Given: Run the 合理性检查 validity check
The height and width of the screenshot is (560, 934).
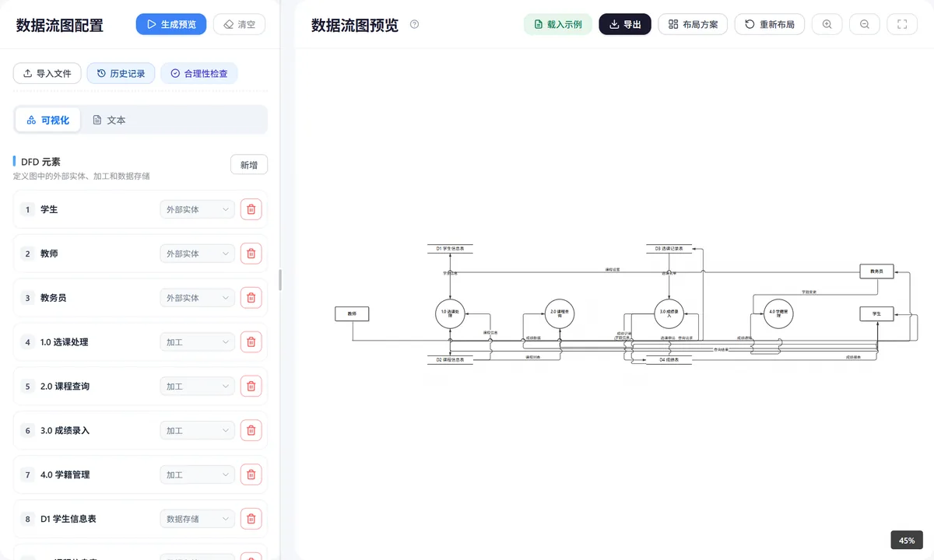Looking at the screenshot, I should 199,73.
